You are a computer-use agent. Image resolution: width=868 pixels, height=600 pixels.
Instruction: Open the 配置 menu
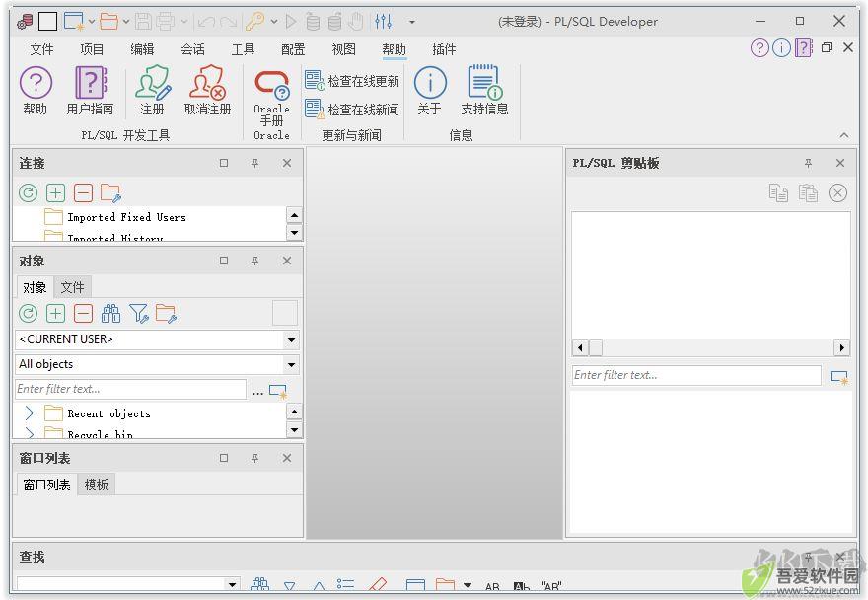click(293, 49)
